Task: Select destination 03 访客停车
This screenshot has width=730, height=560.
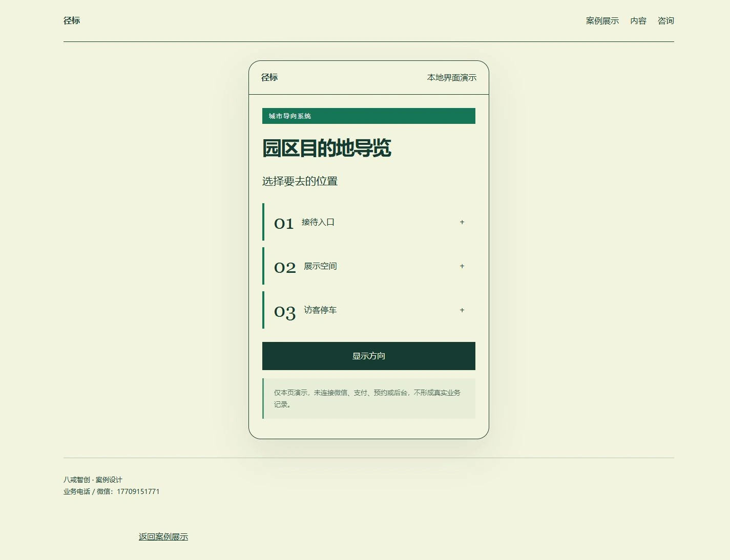Action: pyautogui.click(x=369, y=310)
